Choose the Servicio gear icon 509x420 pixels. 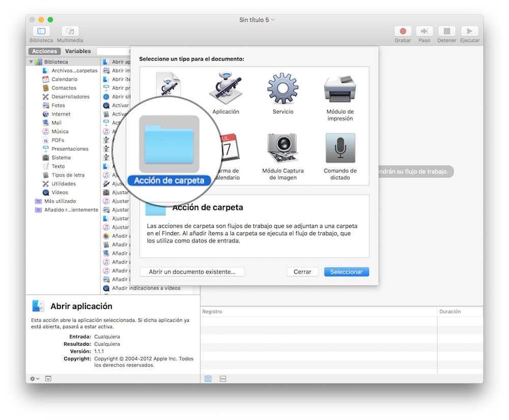(x=283, y=90)
